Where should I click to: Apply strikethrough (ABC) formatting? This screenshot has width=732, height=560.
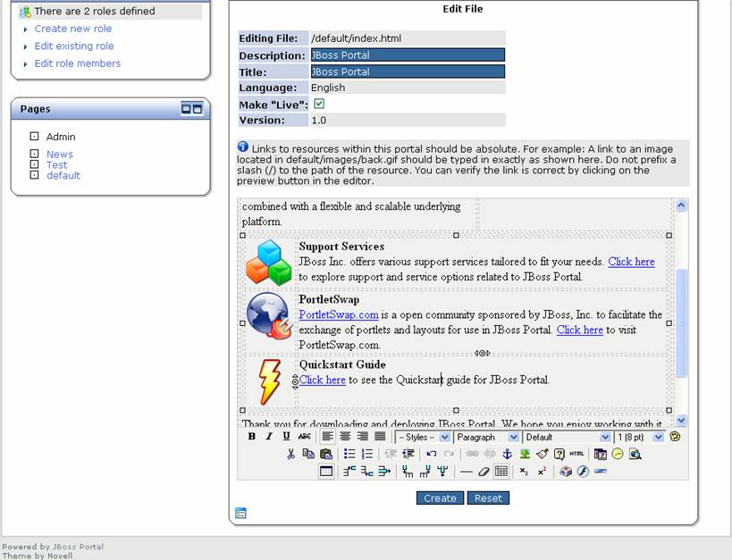(x=305, y=437)
